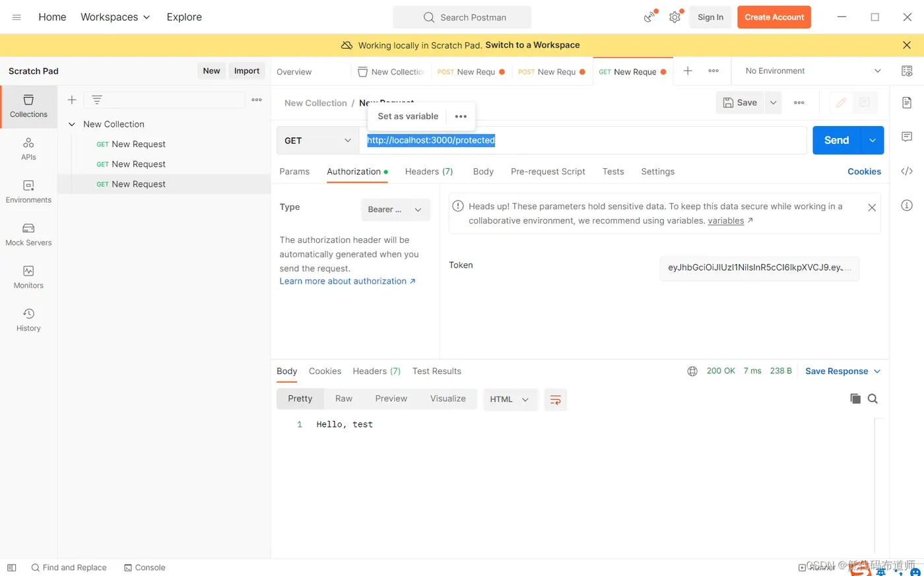This screenshot has width=924, height=576.
Task: Click the blue Send button
Action: [837, 140]
